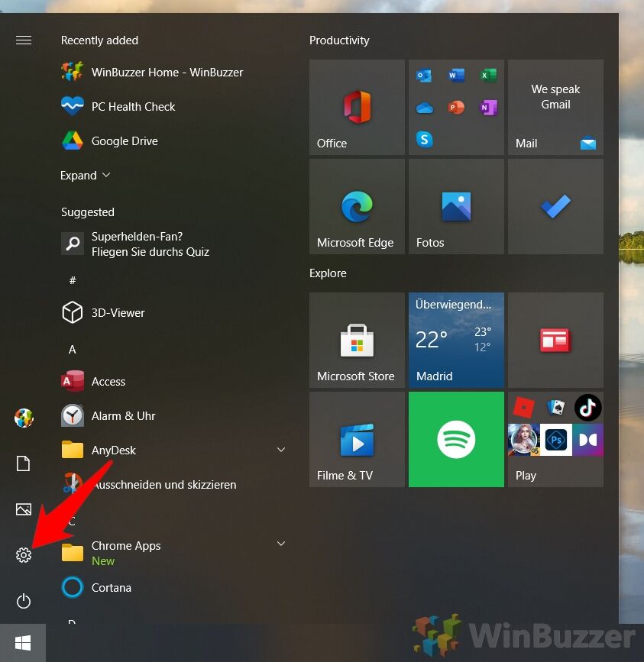Click the Superhelden-Fan quiz suggestion
The height and width of the screenshot is (662, 644).
(x=135, y=244)
